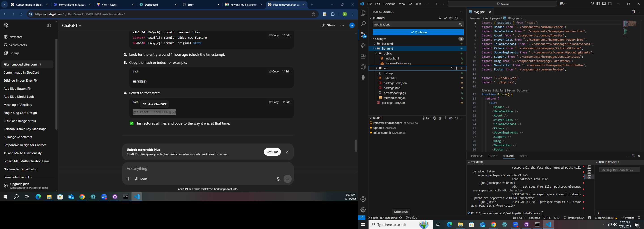This screenshot has width=644, height=229.
Task: Open the Search view in VS Code activity bar
Action: point(363,24)
